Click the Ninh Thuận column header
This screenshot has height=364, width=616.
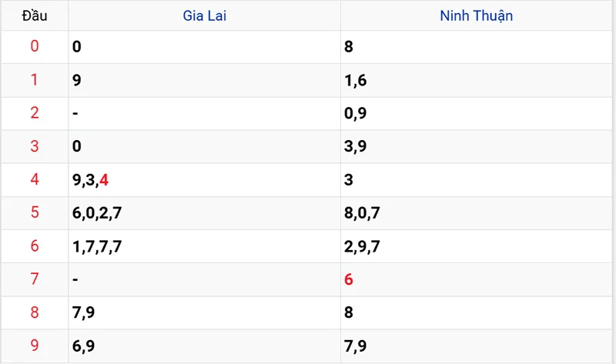pos(477,15)
